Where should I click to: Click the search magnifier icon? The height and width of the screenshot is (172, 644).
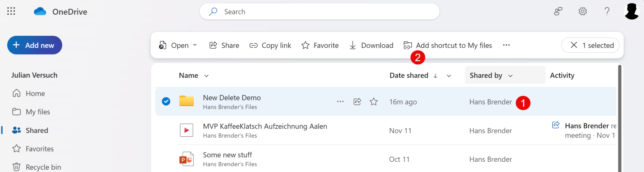click(213, 12)
